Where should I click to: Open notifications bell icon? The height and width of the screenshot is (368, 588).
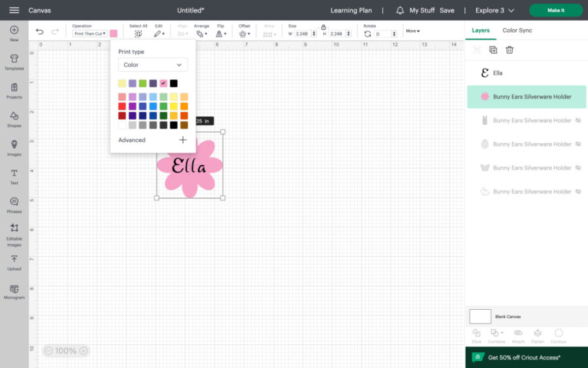[400, 10]
